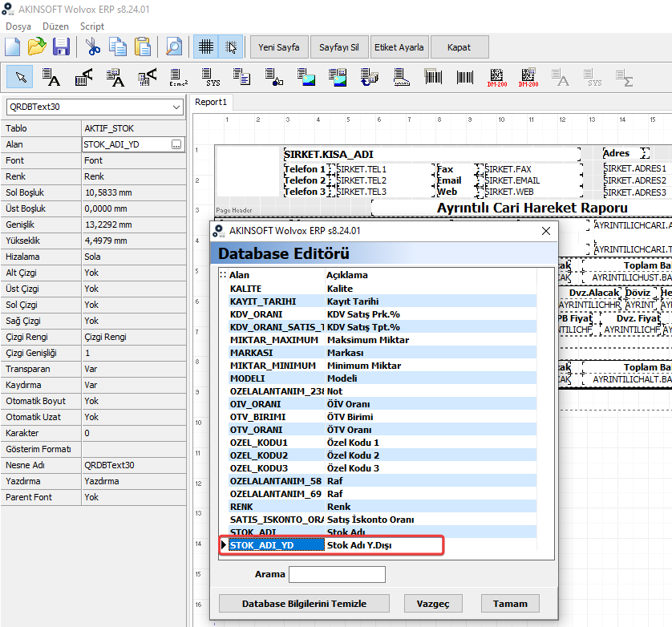
Task: Select the MARKASI field row
Action: click(379, 353)
